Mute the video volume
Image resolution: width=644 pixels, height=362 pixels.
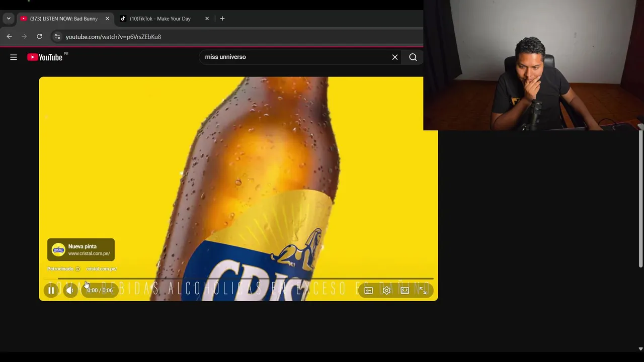pos(70,290)
